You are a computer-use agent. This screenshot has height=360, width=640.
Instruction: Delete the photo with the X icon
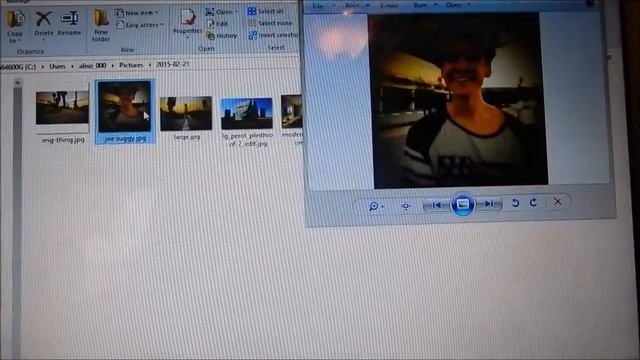click(x=557, y=202)
